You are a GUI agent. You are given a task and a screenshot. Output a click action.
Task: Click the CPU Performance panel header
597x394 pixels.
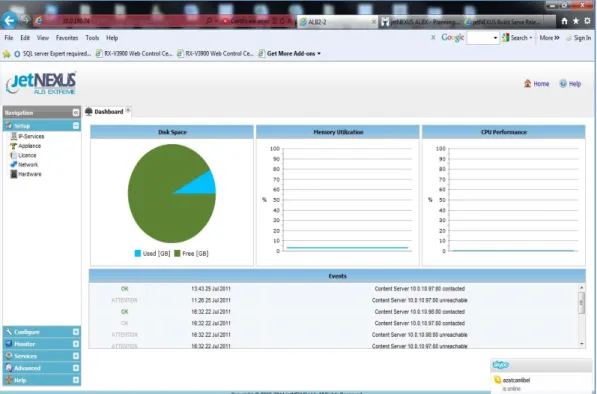pyautogui.click(x=504, y=132)
